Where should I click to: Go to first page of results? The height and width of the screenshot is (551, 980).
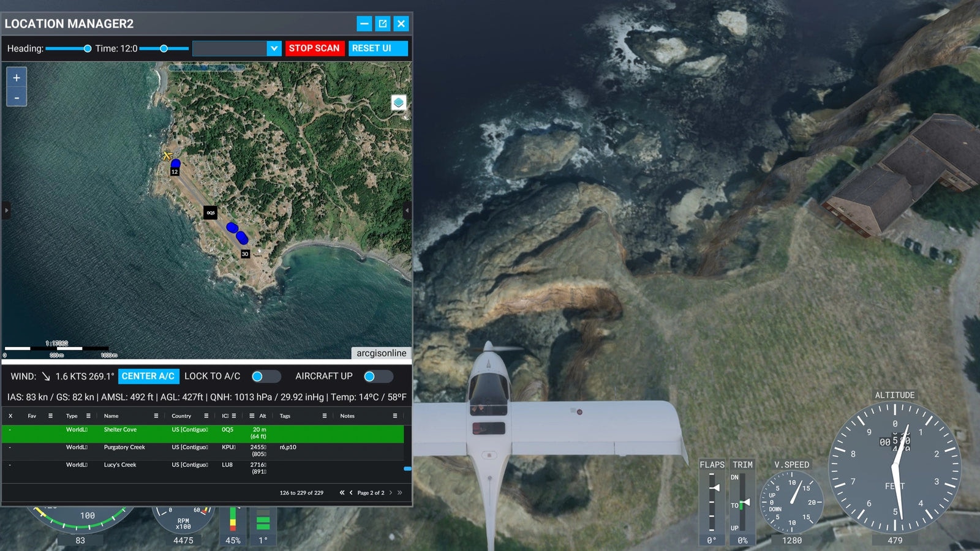(x=342, y=493)
